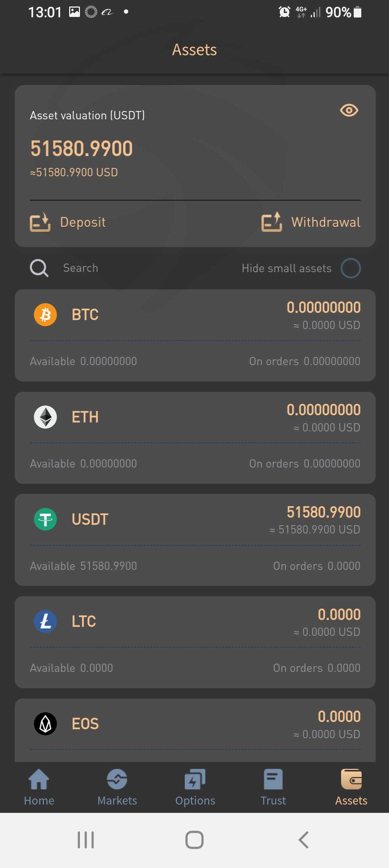
Task: Tap the Litecoin coin icon
Action: coord(45,621)
